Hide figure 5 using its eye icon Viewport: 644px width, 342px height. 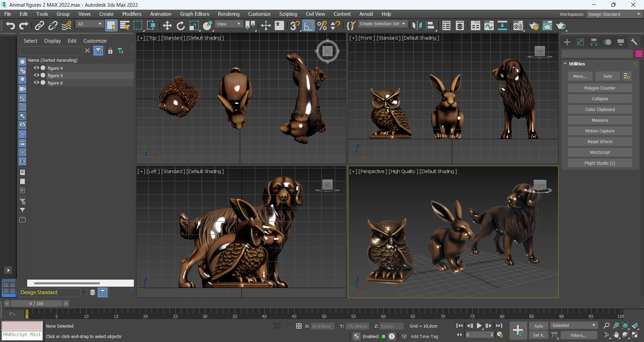point(36,75)
